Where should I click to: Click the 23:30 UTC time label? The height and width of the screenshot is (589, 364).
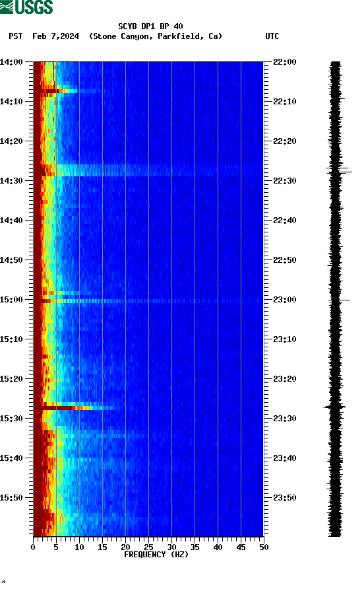click(x=285, y=419)
